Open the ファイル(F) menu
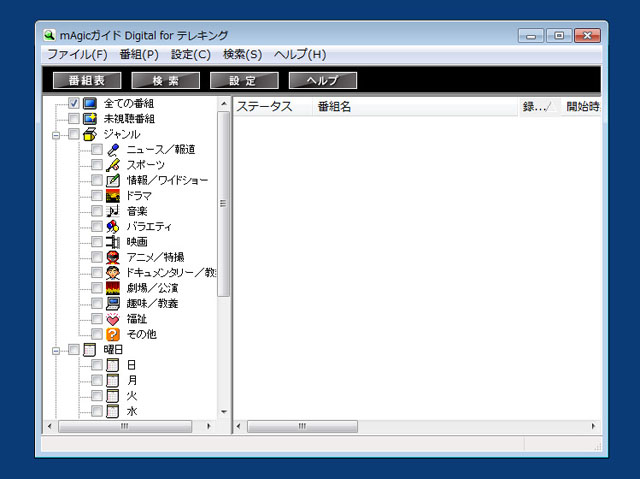 coord(77,55)
